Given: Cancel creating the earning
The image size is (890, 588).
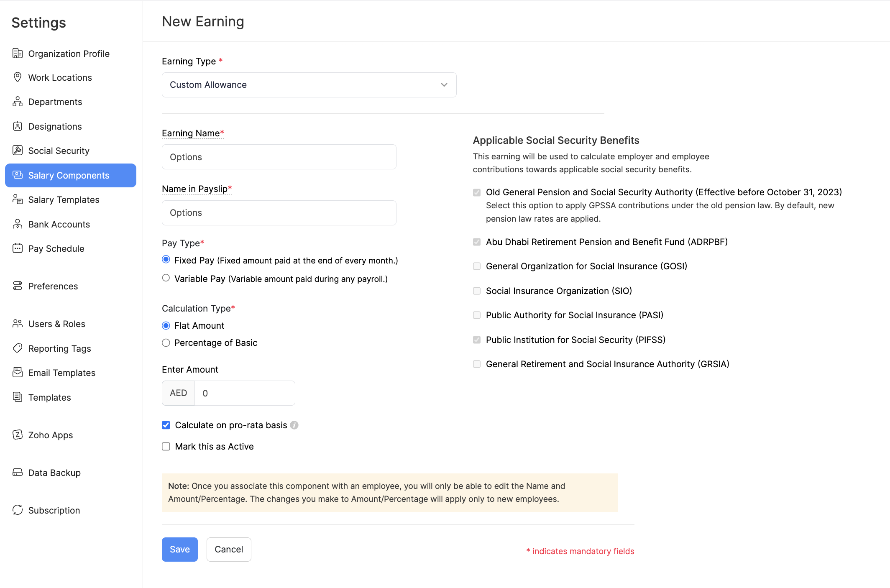Looking at the screenshot, I should tap(229, 549).
